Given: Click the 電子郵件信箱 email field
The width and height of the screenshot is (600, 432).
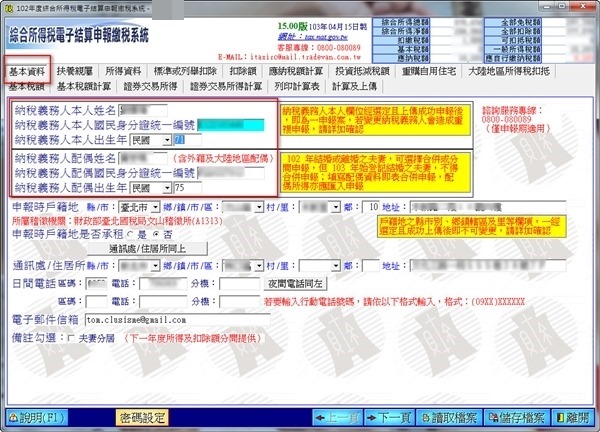Looking at the screenshot, I should pos(178,320).
